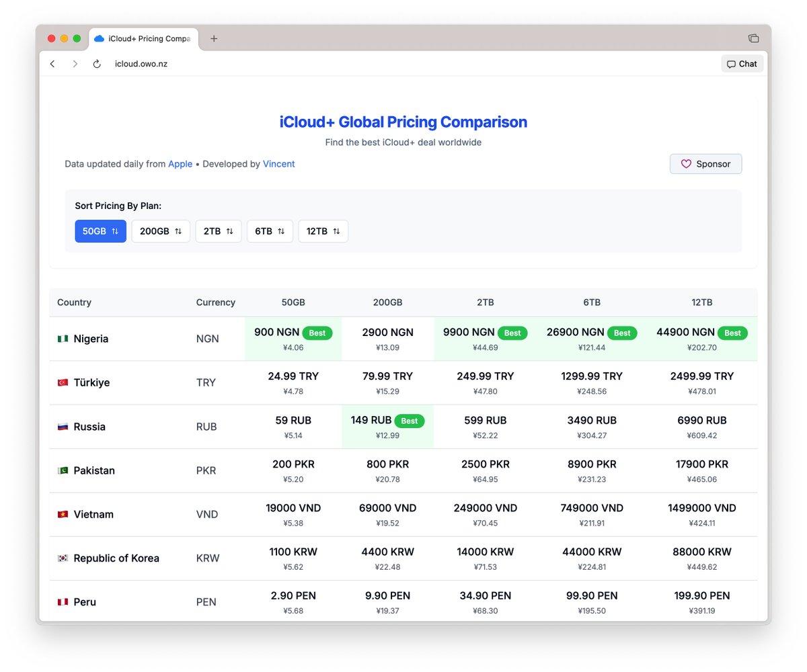
Task: Click the Republic of Korea flag icon
Action: [x=63, y=558]
